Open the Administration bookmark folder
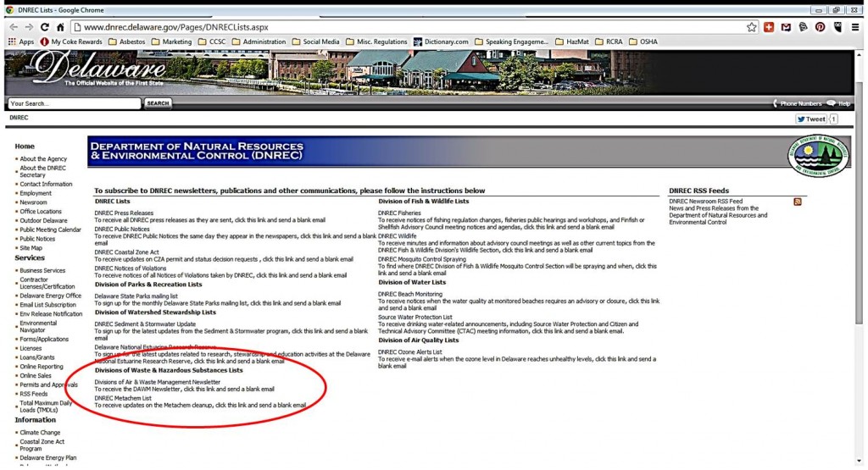This screenshot has height=470, width=868. [259, 42]
